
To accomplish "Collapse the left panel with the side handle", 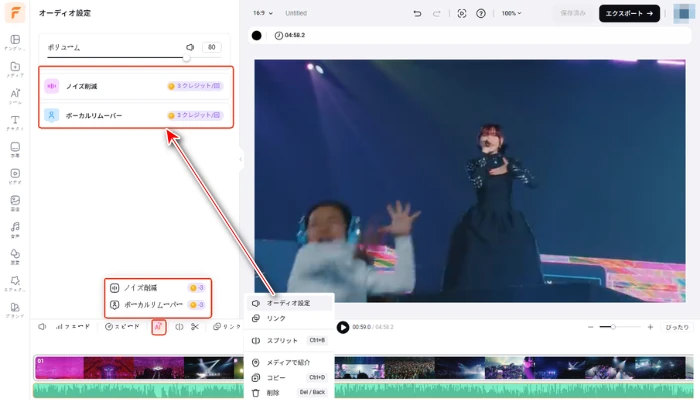I will [240, 159].
